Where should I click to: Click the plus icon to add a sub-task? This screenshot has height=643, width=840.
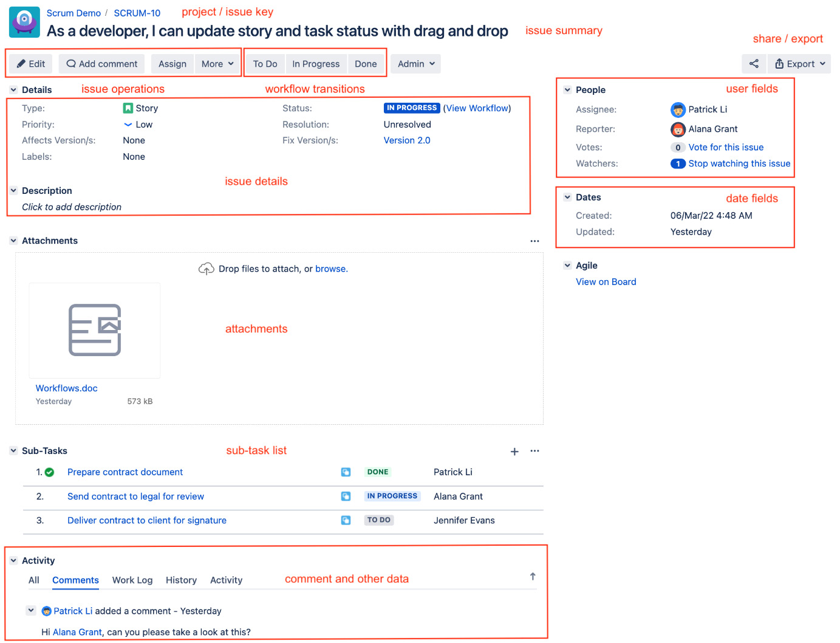[x=514, y=451]
